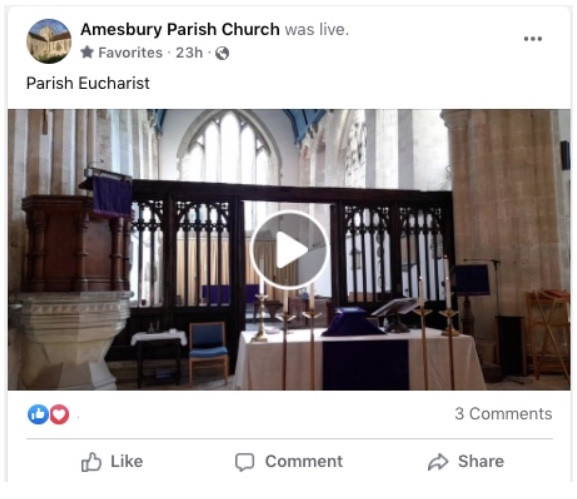Click the Parish Eucharist caption text

pos(88,83)
